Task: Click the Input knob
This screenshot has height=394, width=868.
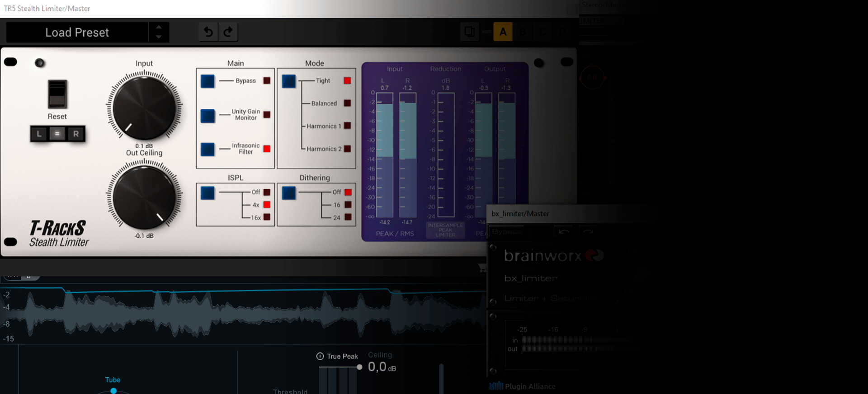Action: pos(144,108)
